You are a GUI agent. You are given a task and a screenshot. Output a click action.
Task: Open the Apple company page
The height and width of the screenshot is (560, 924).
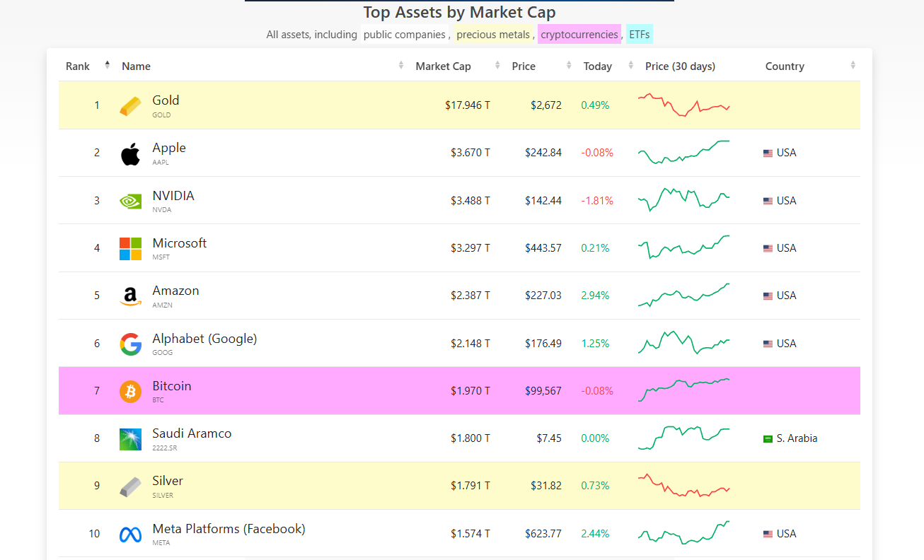tap(169, 148)
